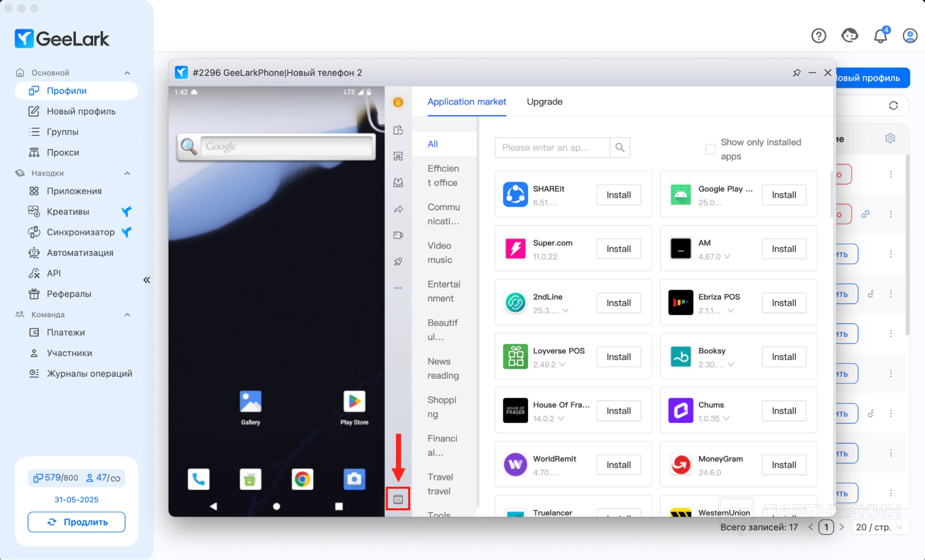Click the rocket icon in the phone toolbar
This screenshot has height=560, width=925.
click(398, 262)
